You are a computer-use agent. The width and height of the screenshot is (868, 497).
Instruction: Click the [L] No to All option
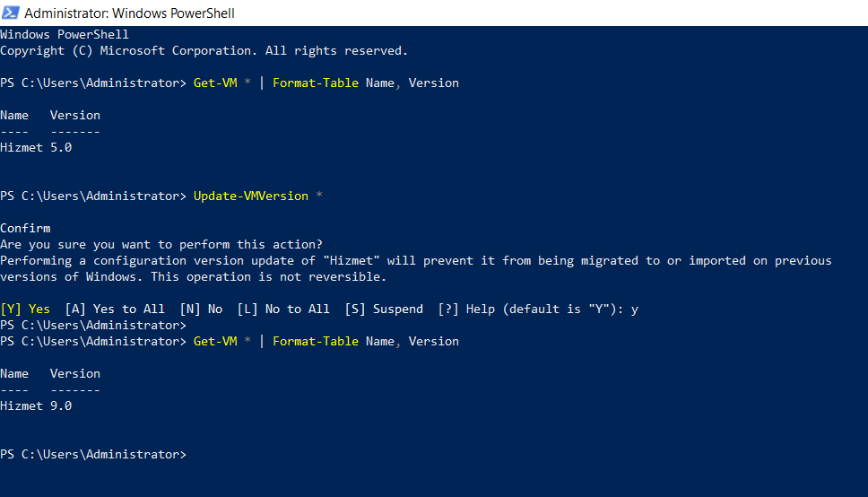click(283, 309)
